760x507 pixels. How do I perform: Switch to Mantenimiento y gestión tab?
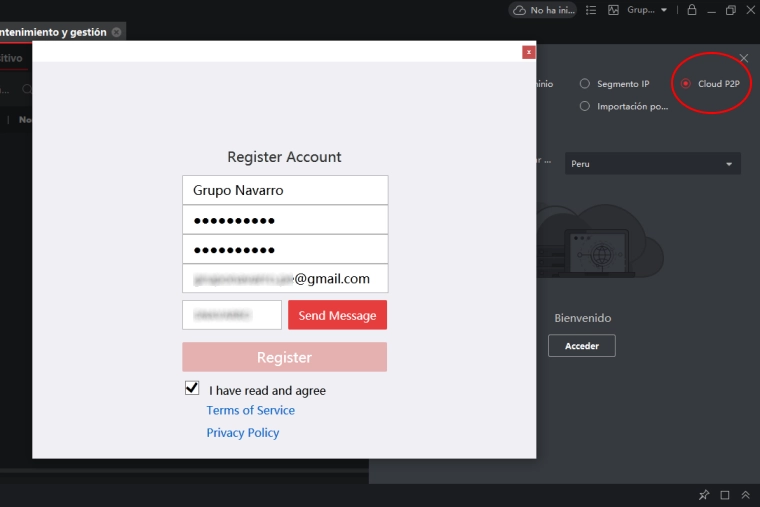coord(53,32)
